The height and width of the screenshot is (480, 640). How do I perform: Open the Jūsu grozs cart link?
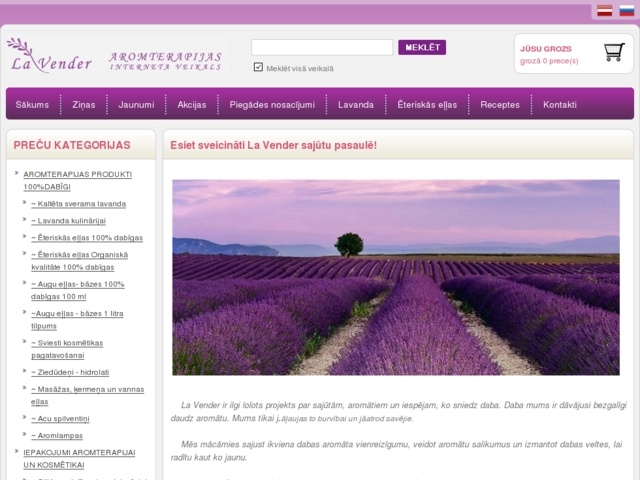546,49
